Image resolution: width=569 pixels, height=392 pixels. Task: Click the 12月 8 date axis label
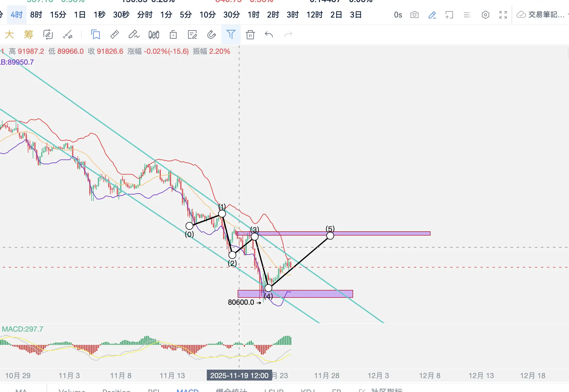tap(430, 376)
